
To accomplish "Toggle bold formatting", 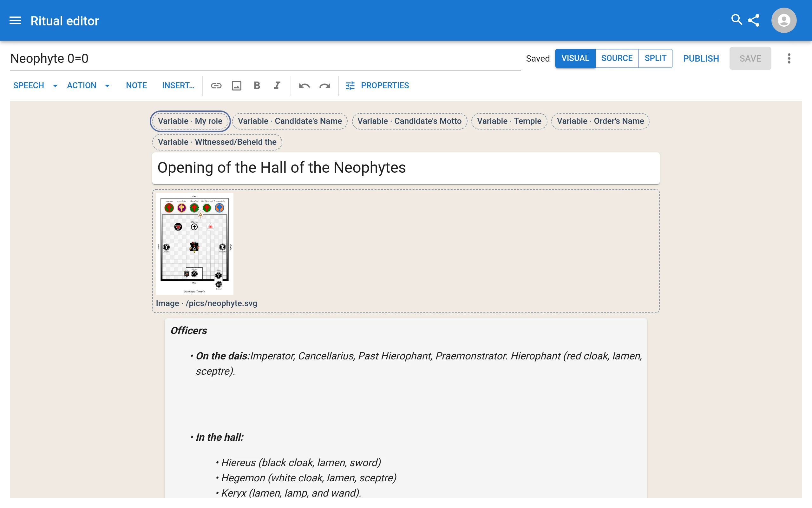I will click(x=257, y=85).
